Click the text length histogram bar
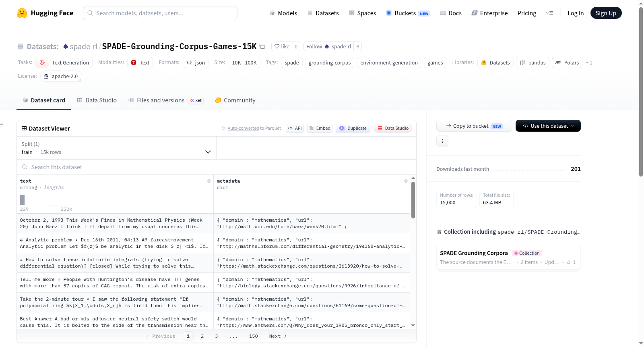 pyautogui.click(x=23, y=199)
